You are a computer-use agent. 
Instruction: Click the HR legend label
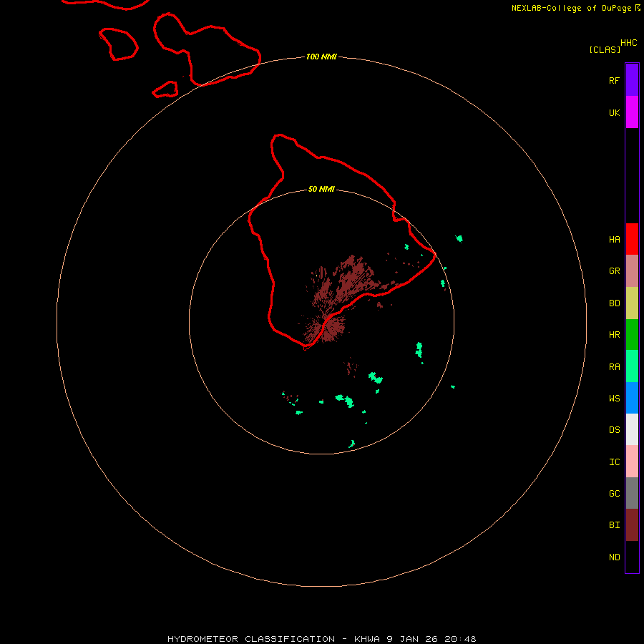click(x=614, y=335)
